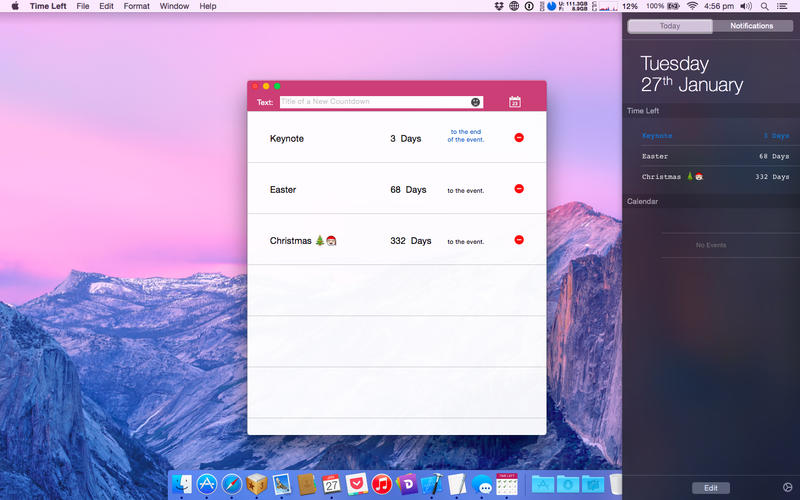Select the Keynote row title
The image size is (800, 500).
[287, 138]
